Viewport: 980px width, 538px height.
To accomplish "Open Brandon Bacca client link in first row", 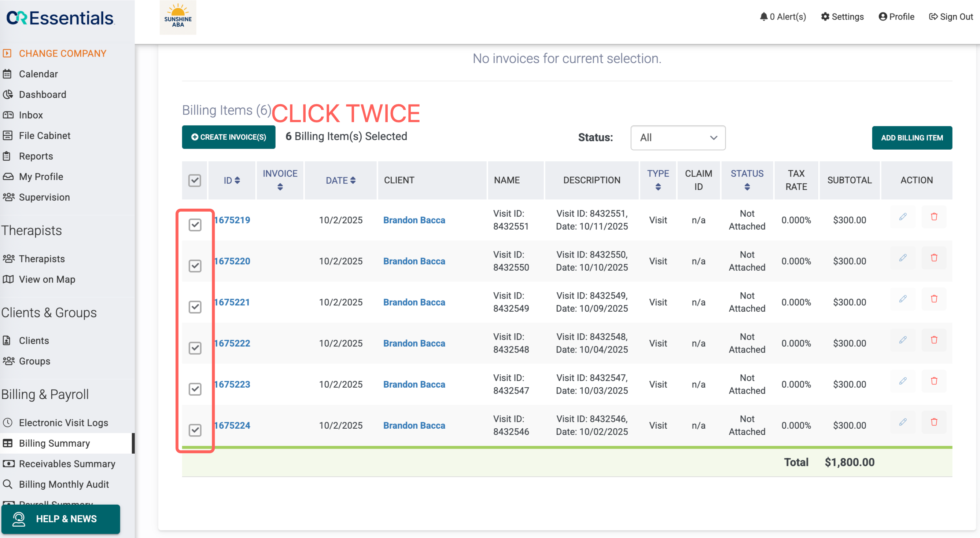I will (413, 220).
